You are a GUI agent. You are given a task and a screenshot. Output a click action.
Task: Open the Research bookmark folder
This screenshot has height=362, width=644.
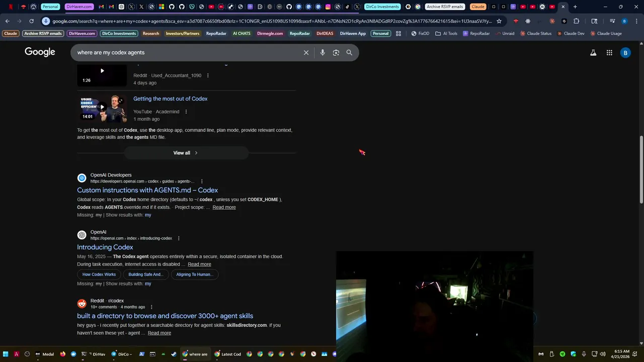[x=151, y=33]
